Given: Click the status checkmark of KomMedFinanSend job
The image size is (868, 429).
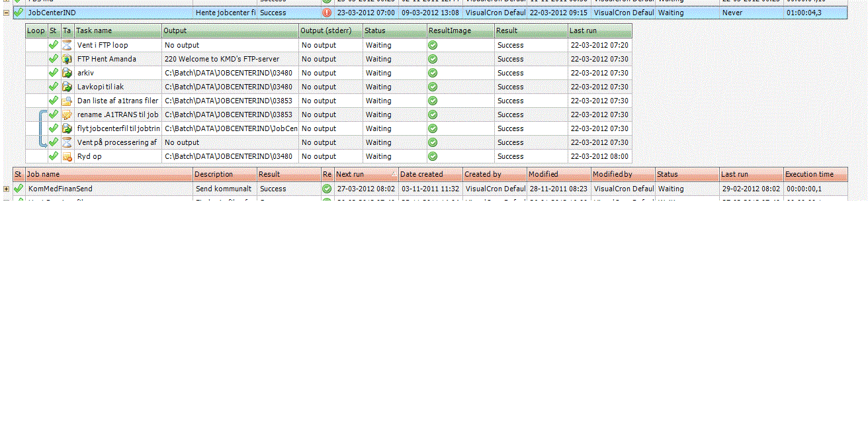Looking at the screenshot, I should [19, 189].
